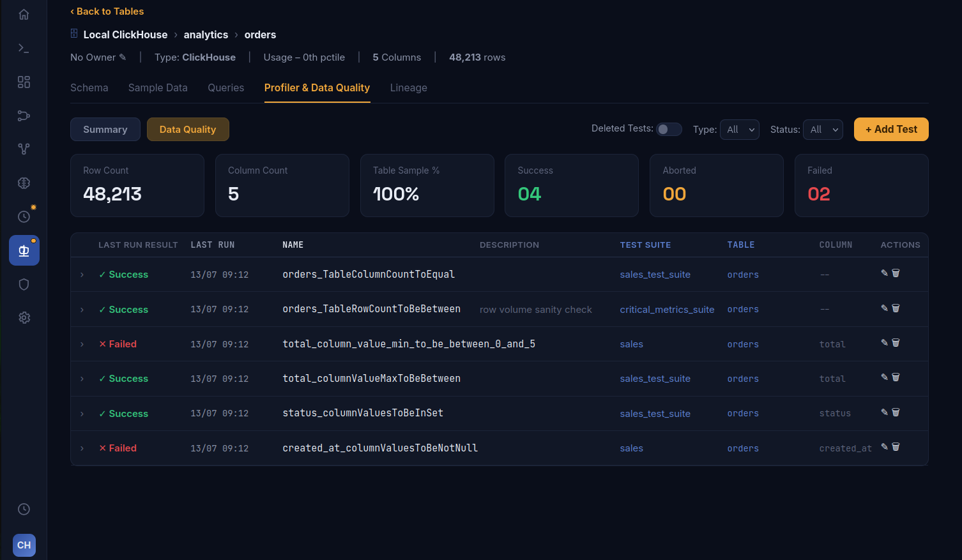Open the analytics breadcrumb link

click(x=206, y=35)
